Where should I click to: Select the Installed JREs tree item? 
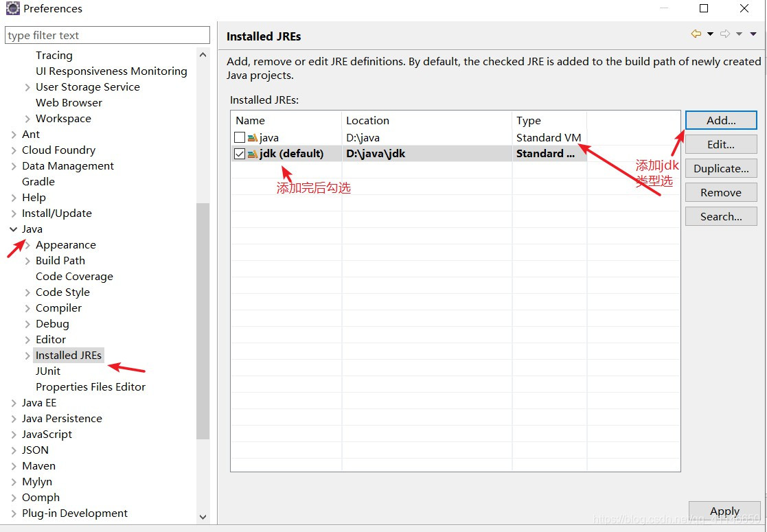69,356
